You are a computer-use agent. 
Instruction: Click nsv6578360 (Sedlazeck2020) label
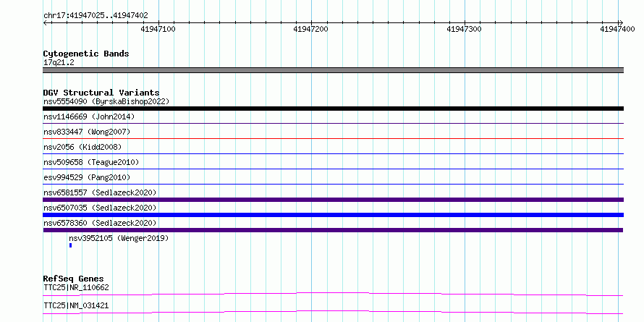pos(100,223)
